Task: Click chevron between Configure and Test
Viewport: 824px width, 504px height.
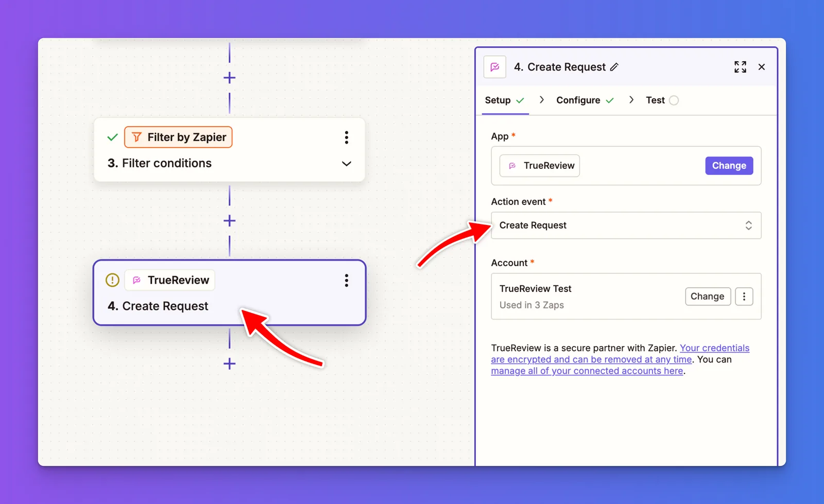Action: pos(631,100)
